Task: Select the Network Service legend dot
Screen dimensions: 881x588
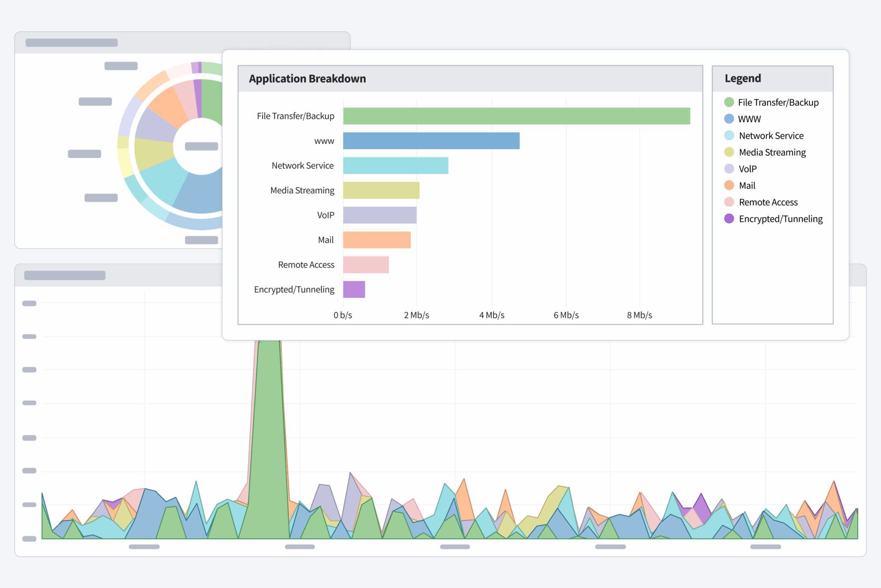Action: (729, 135)
